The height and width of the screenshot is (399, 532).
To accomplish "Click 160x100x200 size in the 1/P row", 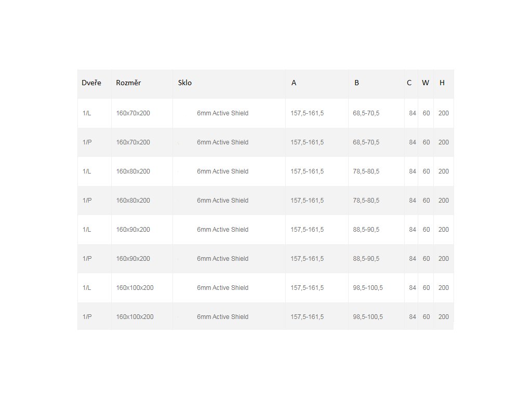I will click(x=135, y=317).
